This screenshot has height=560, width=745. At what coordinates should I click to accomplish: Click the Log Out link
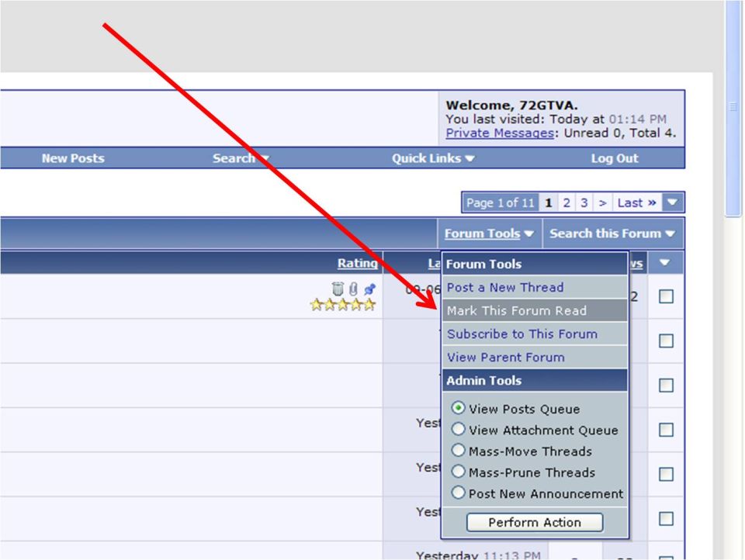click(615, 158)
